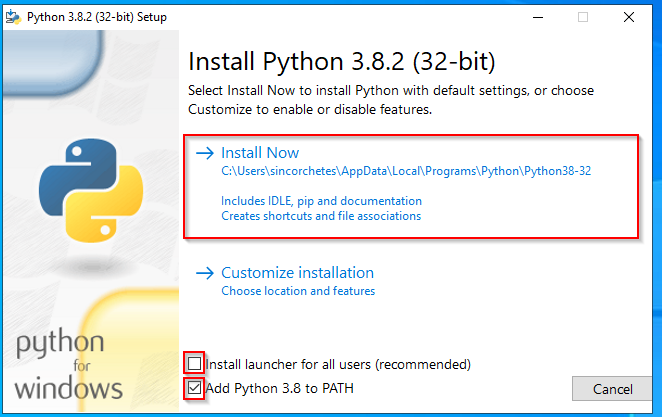662x417 pixels.
Task: Start the default setup with Install Now
Action: (260, 153)
